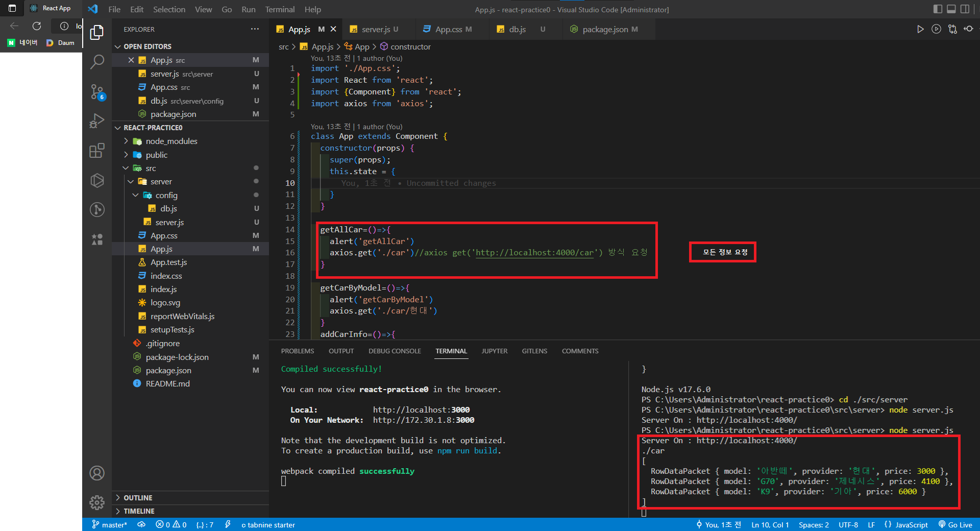Open the Daum bookmark in browser
980x531 pixels.
(x=60, y=43)
